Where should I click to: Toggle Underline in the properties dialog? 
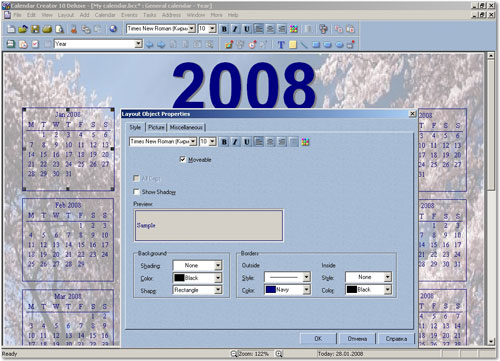(x=247, y=142)
